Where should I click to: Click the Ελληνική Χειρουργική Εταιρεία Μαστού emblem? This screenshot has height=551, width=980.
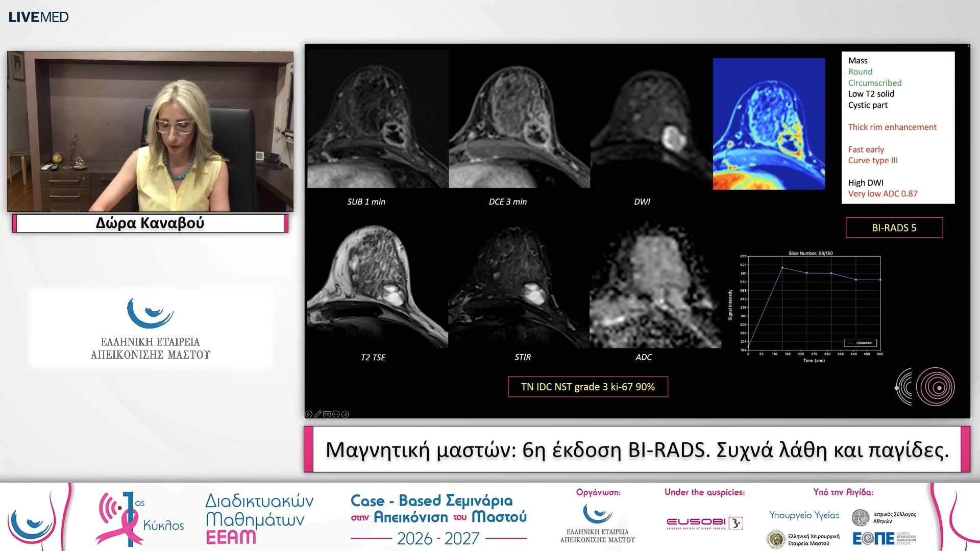[776, 539]
